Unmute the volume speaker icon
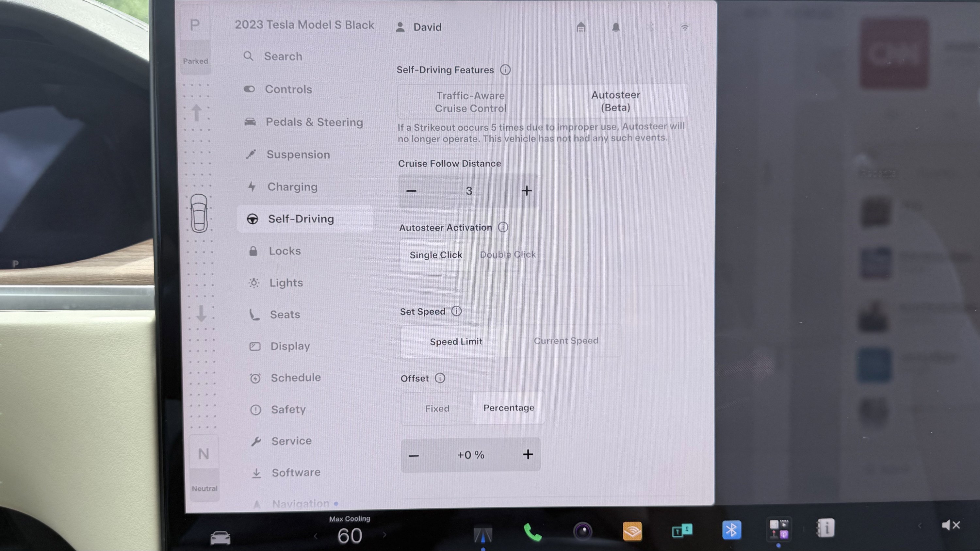This screenshot has height=551, width=980. click(950, 525)
